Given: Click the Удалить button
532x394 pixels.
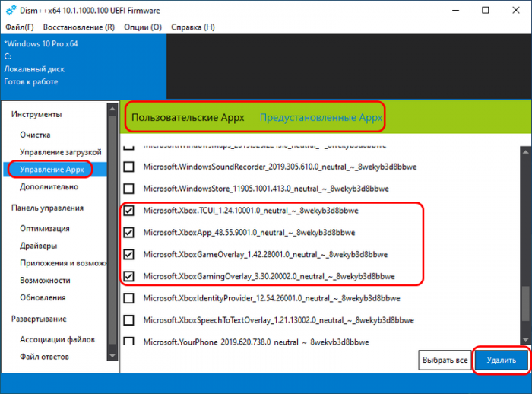Looking at the screenshot, I should (x=501, y=360).
